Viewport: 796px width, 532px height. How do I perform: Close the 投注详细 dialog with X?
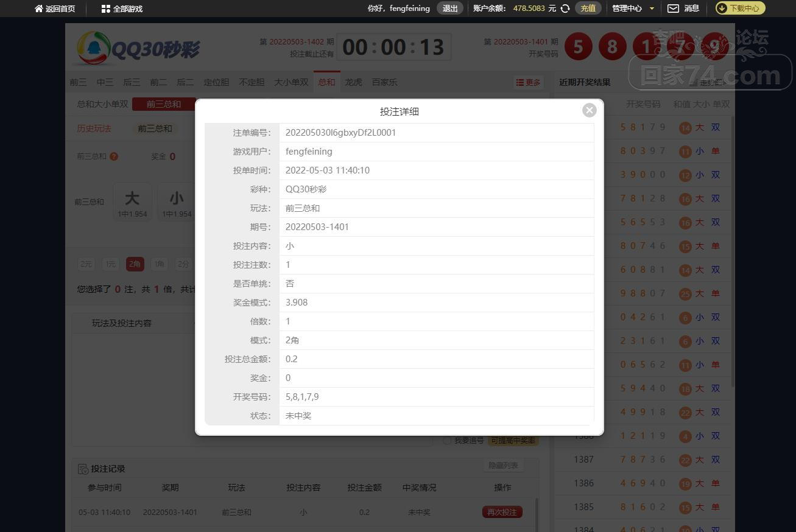589,110
